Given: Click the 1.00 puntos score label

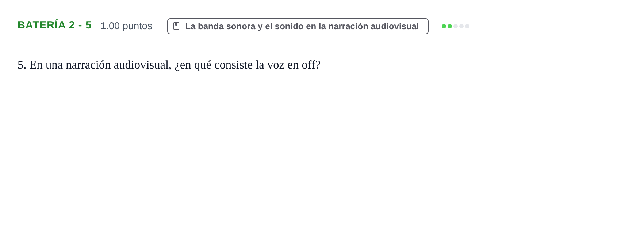Looking at the screenshot, I should coord(126,26).
